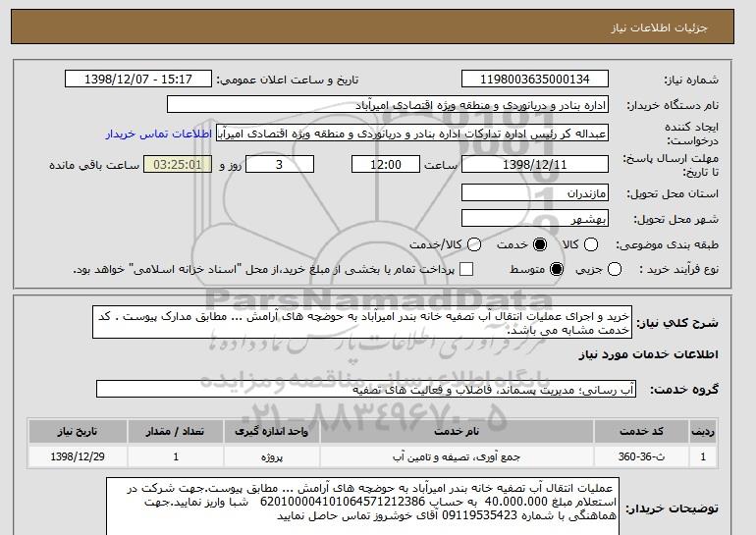Click the delivery province field مازندران
The image size is (756, 535).
(535, 192)
